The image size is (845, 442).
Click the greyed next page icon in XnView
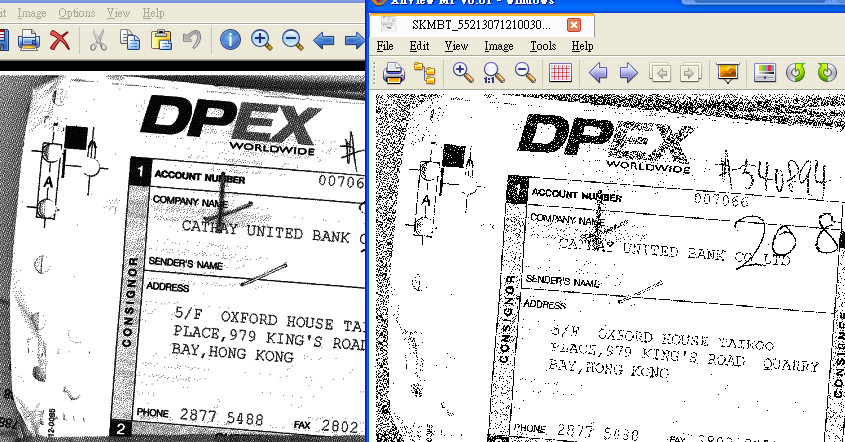691,73
